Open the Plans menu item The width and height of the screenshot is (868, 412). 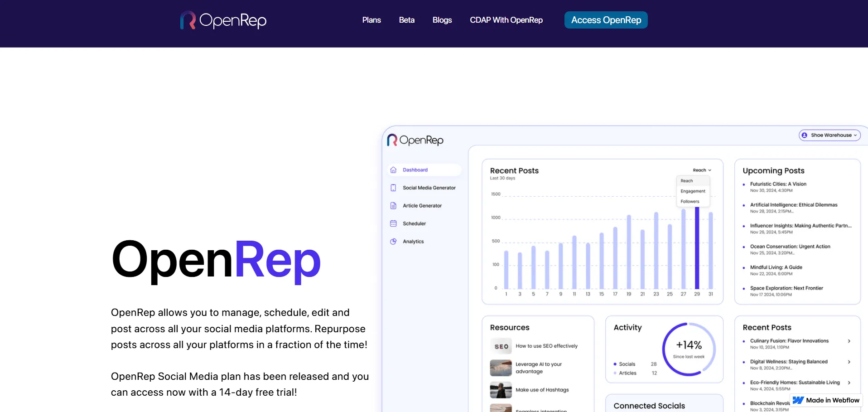pos(371,20)
